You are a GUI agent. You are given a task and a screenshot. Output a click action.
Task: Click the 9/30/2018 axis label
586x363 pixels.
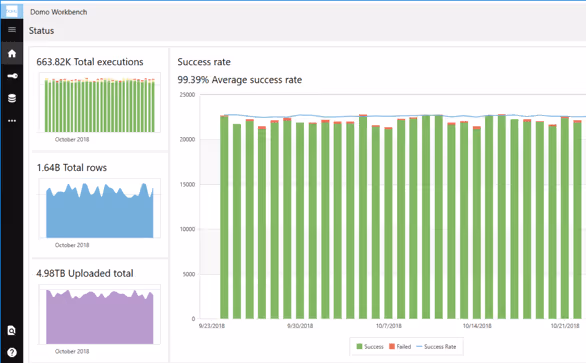300,326
